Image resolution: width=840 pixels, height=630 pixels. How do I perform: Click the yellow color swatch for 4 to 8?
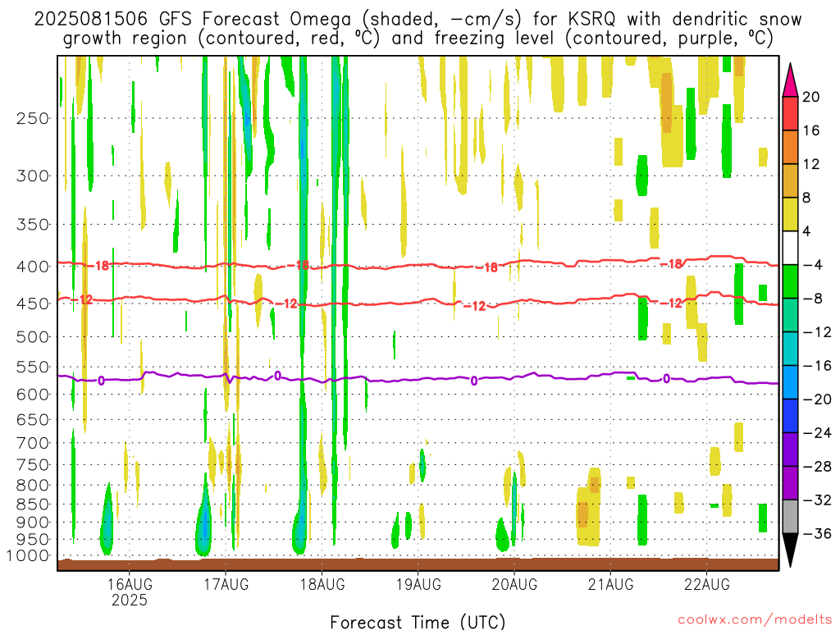coord(790,214)
